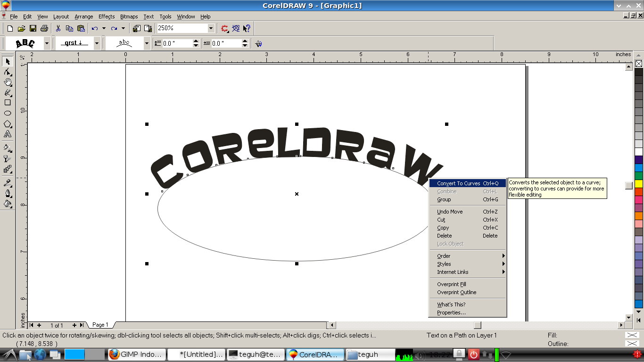Open the Fill bucket tool flyout

point(8,204)
